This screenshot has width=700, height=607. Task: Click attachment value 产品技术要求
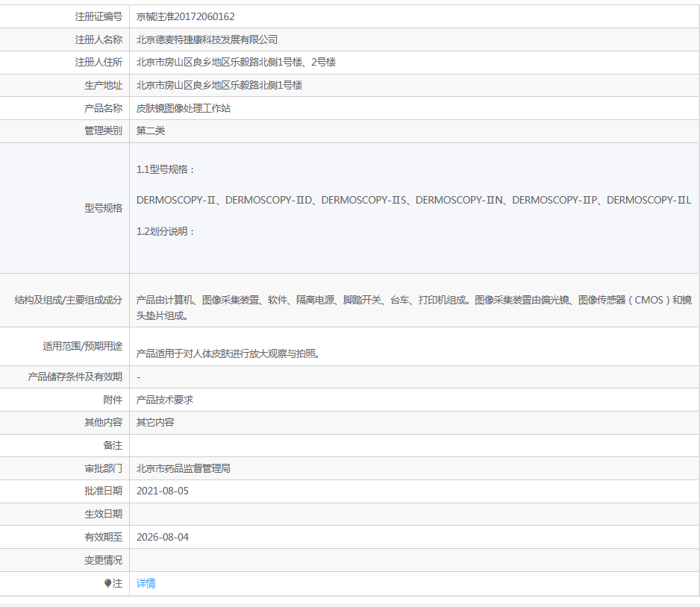tap(165, 400)
